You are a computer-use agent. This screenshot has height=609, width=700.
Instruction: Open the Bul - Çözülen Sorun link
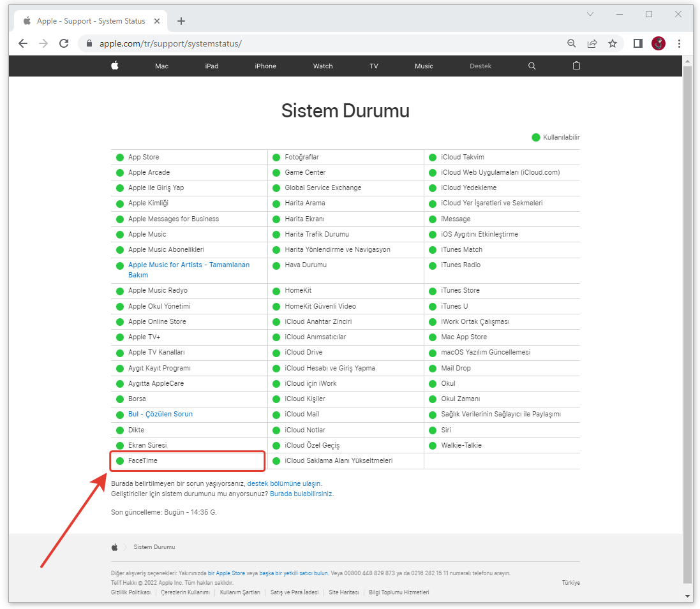point(160,415)
